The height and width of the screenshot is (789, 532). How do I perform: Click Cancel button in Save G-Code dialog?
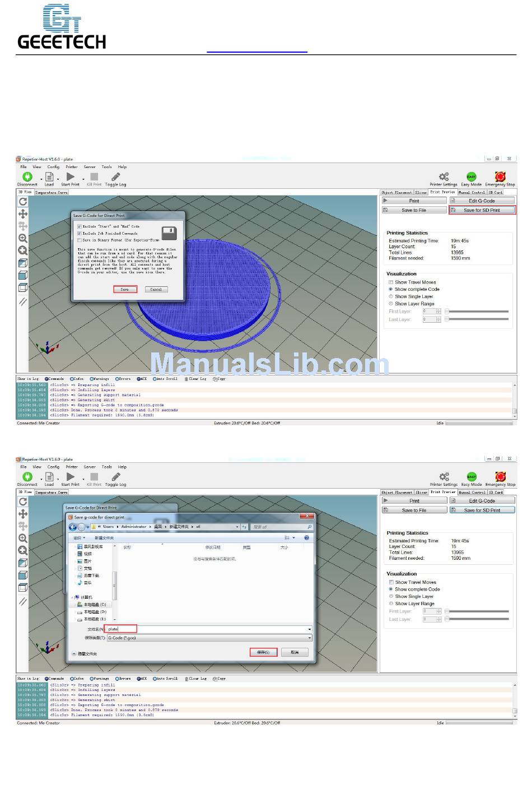tap(156, 289)
